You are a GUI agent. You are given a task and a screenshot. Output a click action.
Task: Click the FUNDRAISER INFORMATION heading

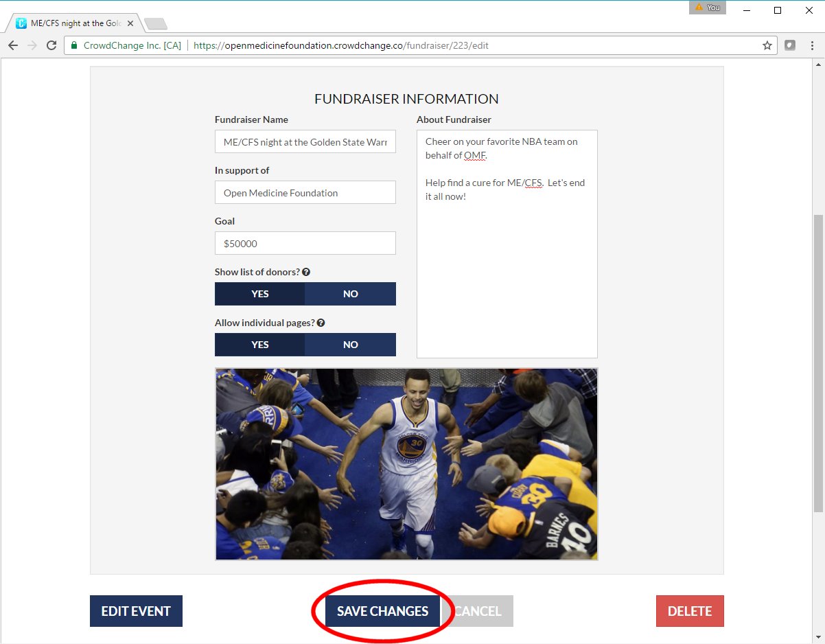pyautogui.click(x=406, y=99)
